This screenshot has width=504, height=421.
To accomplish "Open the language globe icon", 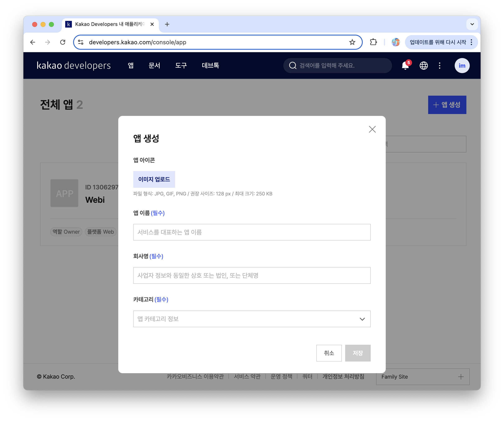I will 423,66.
